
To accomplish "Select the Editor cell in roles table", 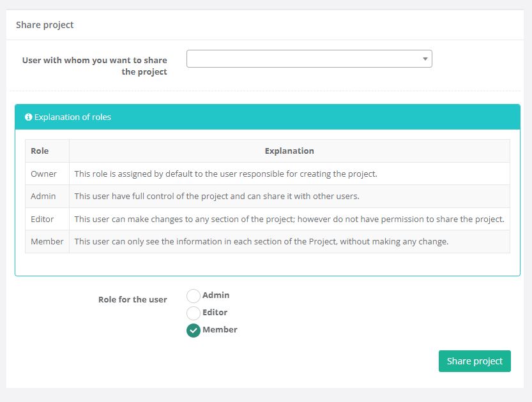I will pyautogui.click(x=43, y=219).
